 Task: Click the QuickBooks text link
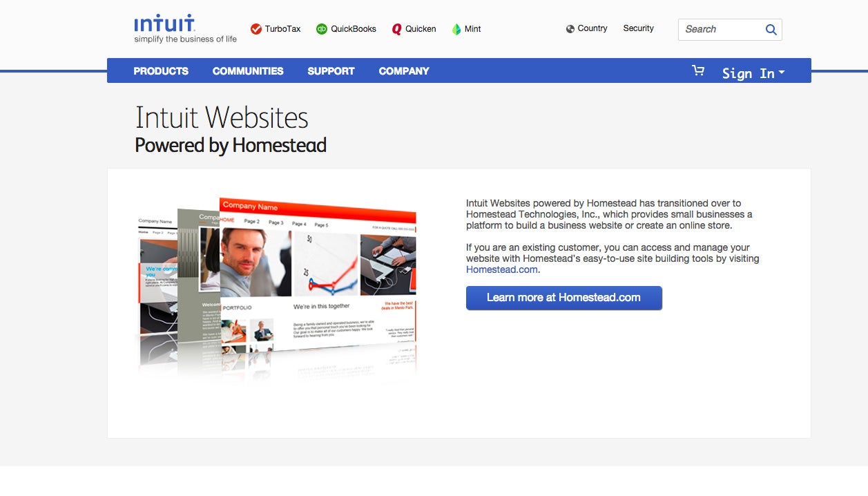(354, 29)
